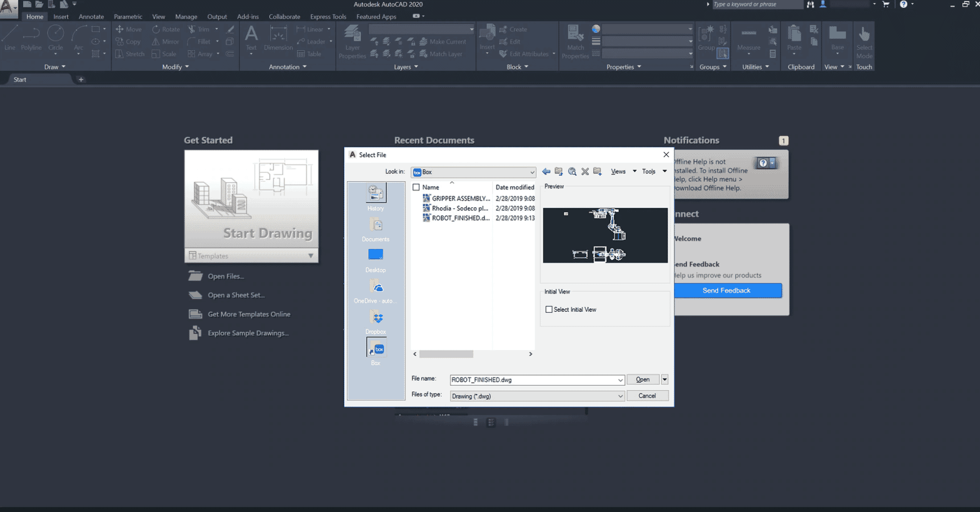Switch to the Express Tools ribbon tab
980x512 pixels.
tap(328, 17)
